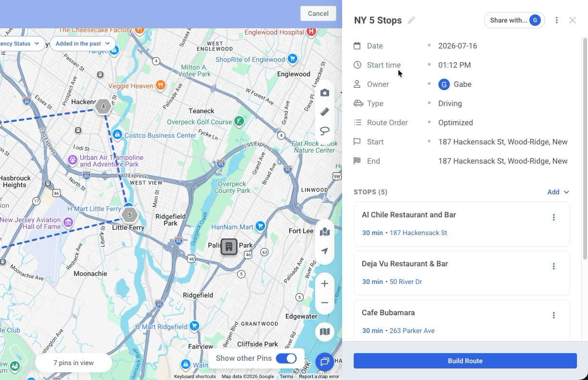
Task: Click the map pin layers icon
Action: pyautogui.click(x=325, y=232)
